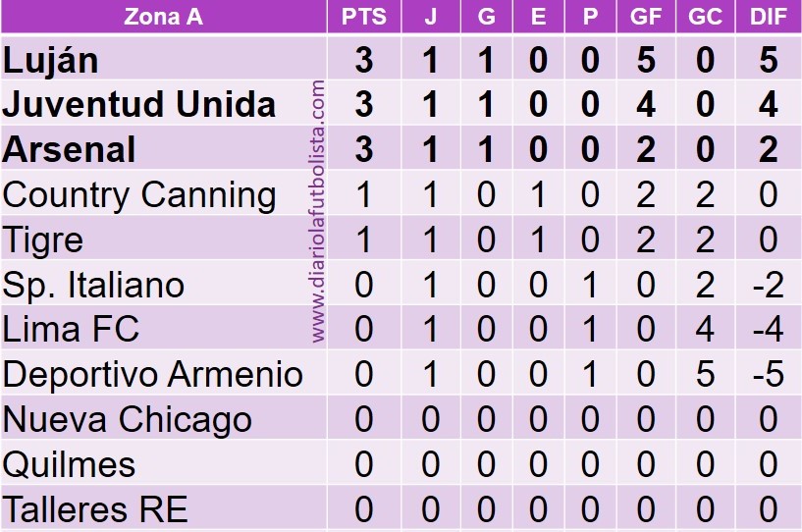Viewport: 802px width, 532px height.
Task: Click the Zona A header cell
Action: point(164,17)
